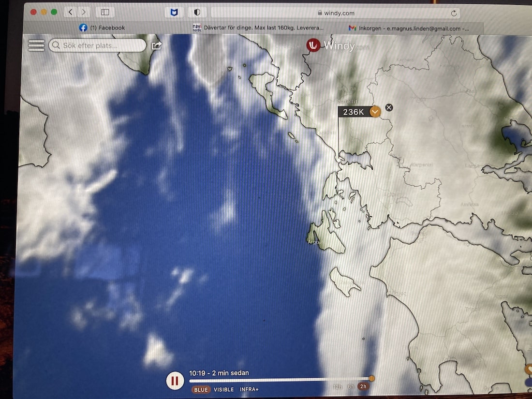Pause the satellite animation playback

pos(175,381)
